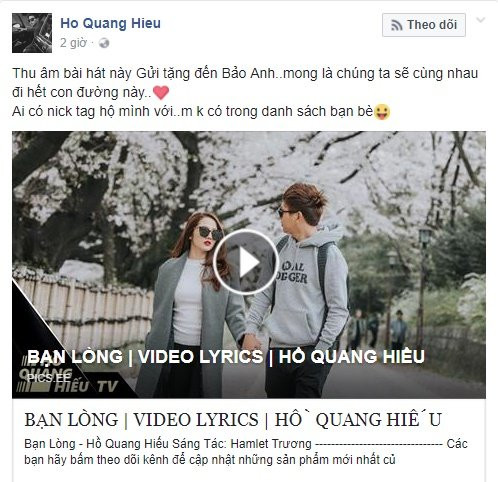Click the red heart emoji in caption
This screenshot has width=498, height=482.
click(161, 93)
